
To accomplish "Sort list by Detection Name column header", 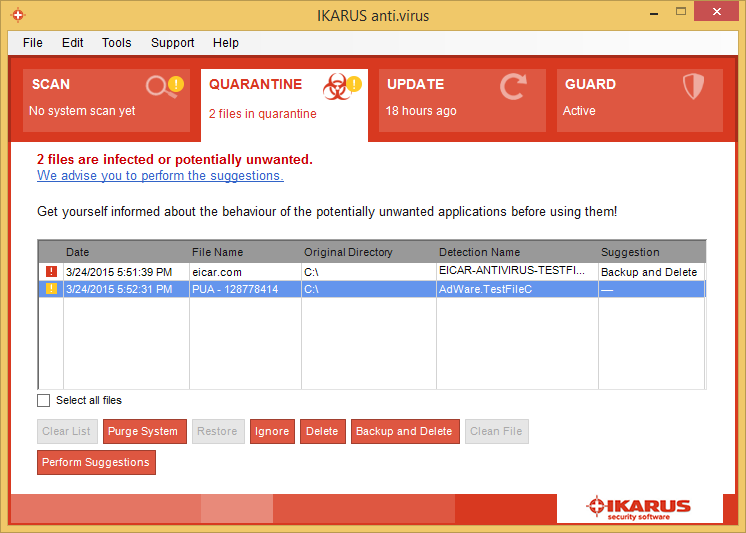I will click(x=478, y=252).
